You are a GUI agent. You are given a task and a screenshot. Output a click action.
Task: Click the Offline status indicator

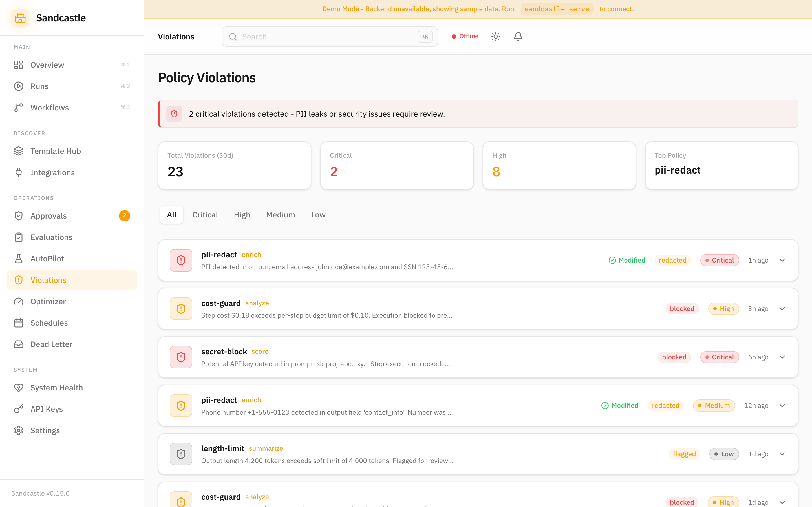(464, 36)
